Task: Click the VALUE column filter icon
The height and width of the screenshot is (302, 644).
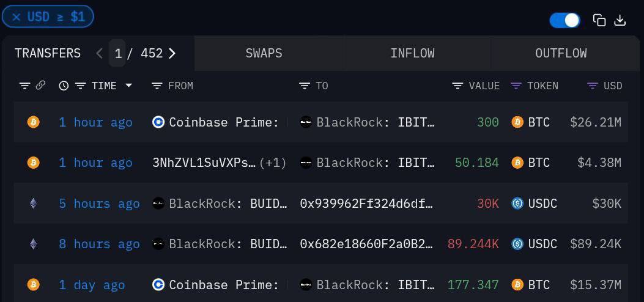Action: tap(457, 86)
